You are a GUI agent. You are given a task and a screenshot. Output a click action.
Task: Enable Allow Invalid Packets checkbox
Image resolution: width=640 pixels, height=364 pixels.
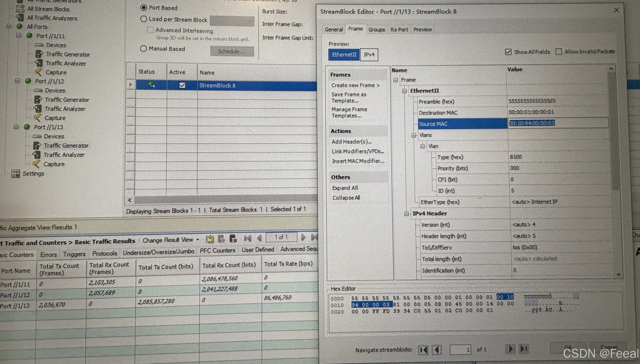[558, 52]
